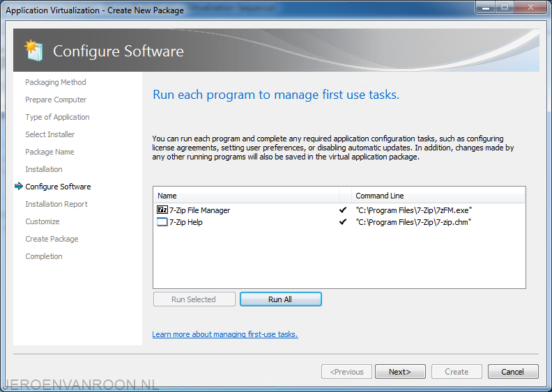Click the 7-zip.chm command line cell
The height and width of the screenshot is (392, 552).
coord(413,222)
